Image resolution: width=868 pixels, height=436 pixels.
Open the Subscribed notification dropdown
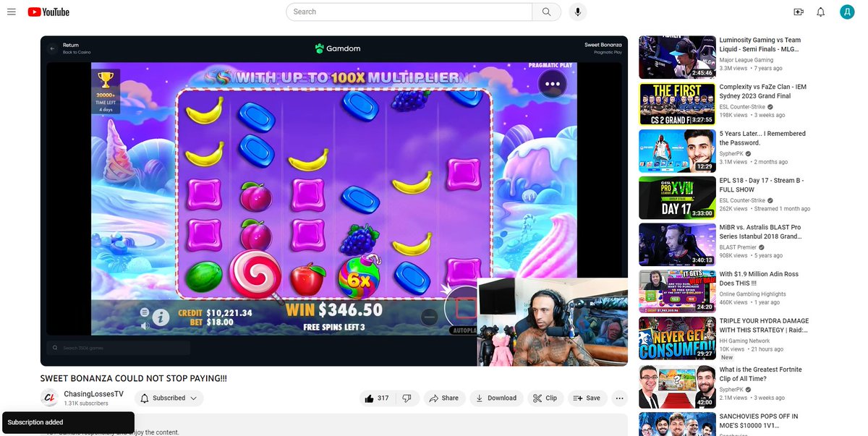[x=169, y=398]
